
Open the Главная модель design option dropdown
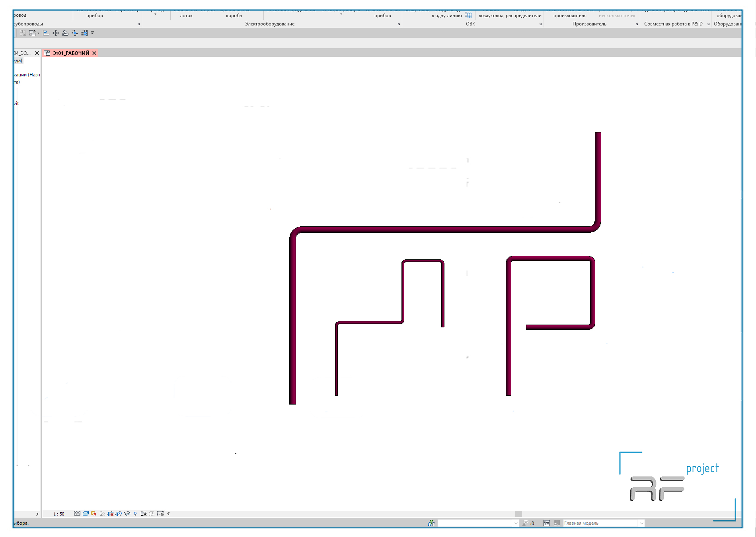click(x=642, y=523)
